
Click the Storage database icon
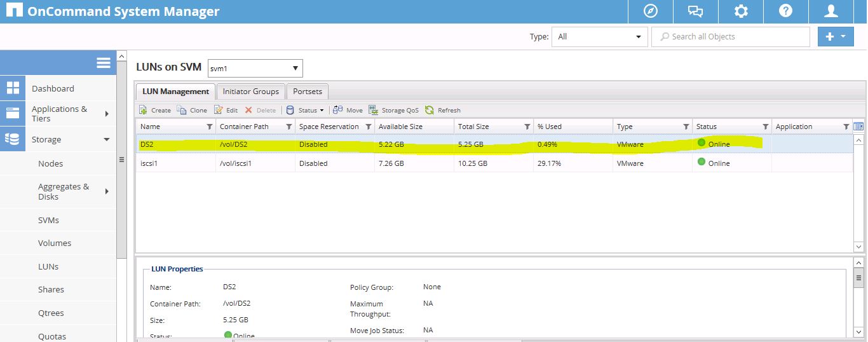coord(12,139)
